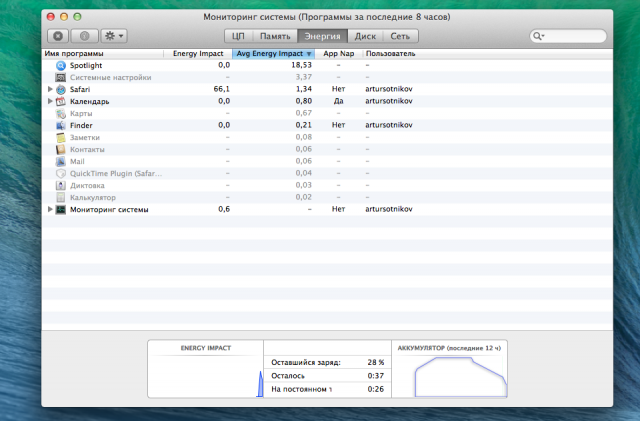Screen dimensions: 640x421
Task: Expand the Календарь process disclosure triangle
Action: click(50, 101)
